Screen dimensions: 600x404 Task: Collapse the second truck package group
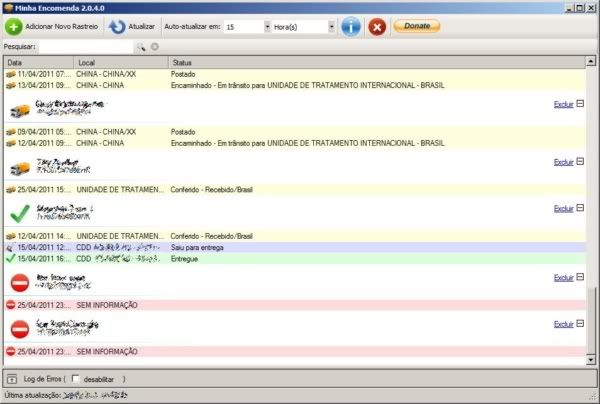[x=580, y=161]
